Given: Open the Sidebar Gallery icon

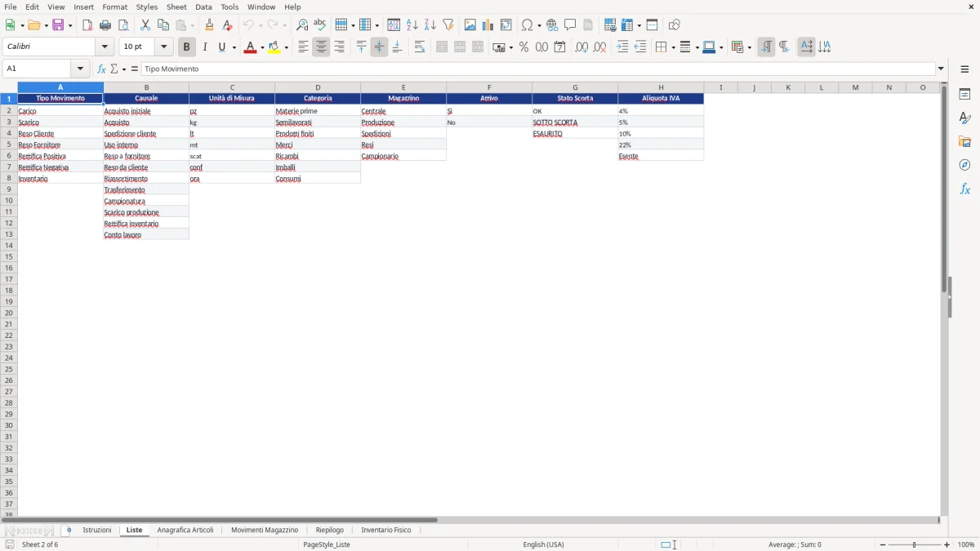Looking at the screenshot, I should 964,142.
